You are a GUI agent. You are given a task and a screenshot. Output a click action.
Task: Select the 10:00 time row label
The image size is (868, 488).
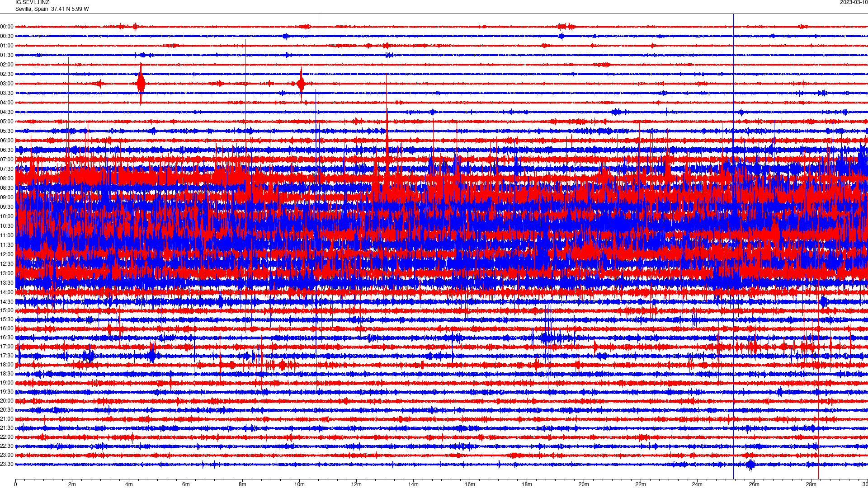pyautogui.click(x=7, y=216)
